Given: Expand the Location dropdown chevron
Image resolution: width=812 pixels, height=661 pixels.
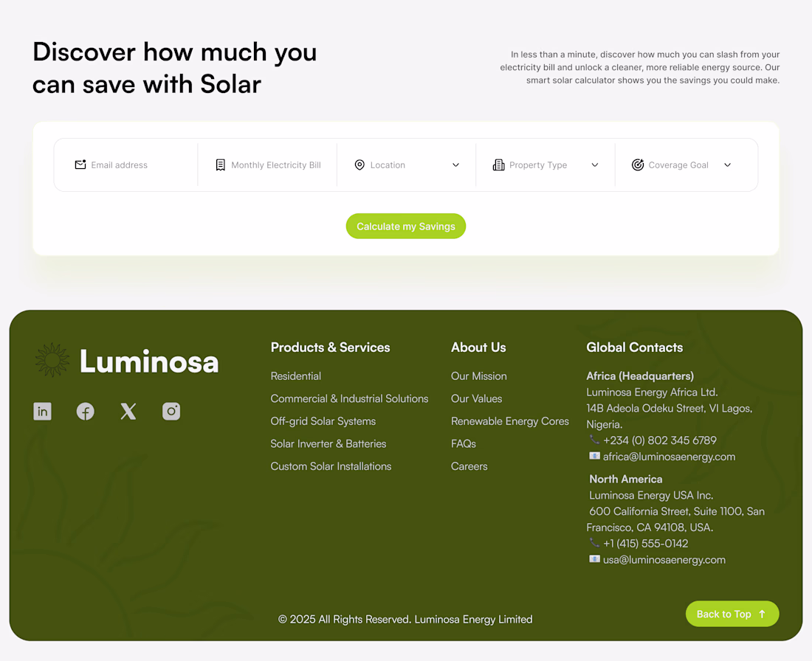Looking at the screenshot, I should click(455, 165).
